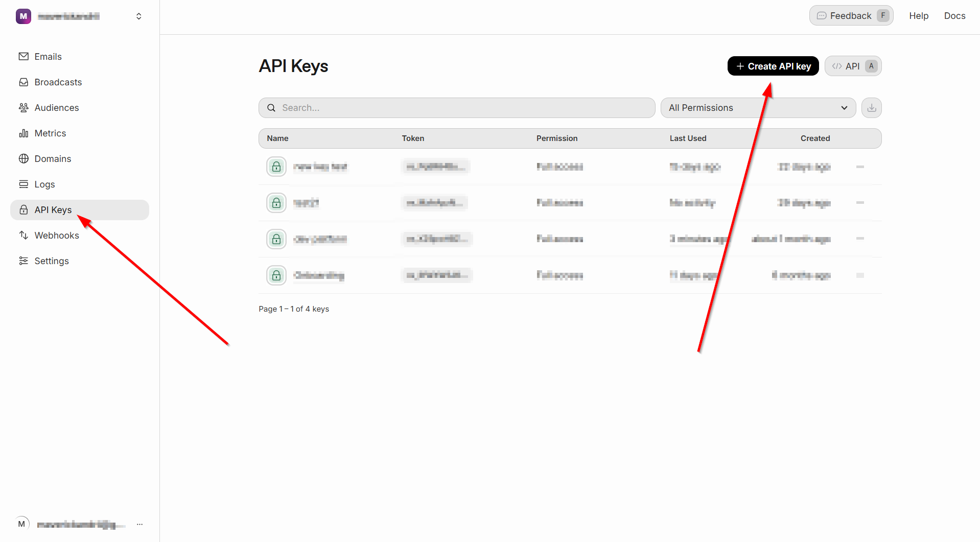Open more options for second key row

click(x=860, y=203)
